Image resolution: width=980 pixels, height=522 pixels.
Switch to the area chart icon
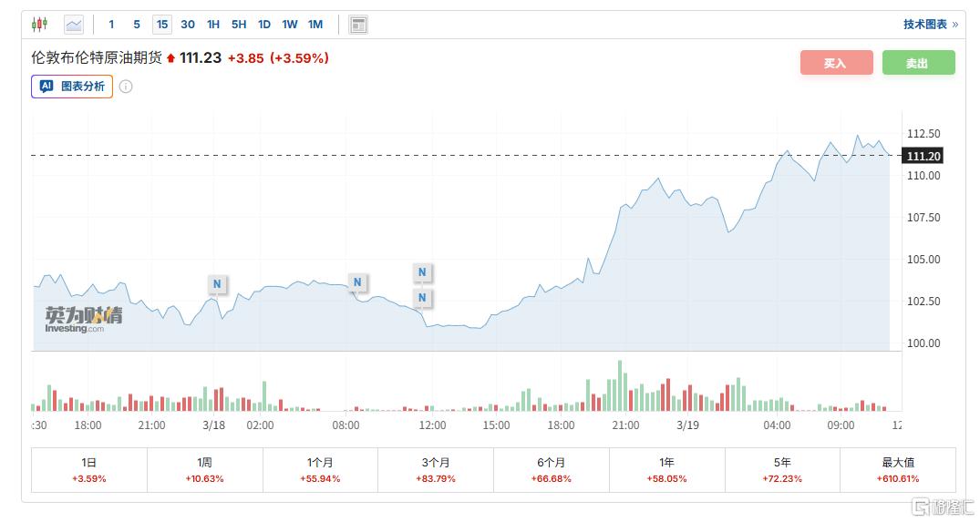(x=74, y=25)
